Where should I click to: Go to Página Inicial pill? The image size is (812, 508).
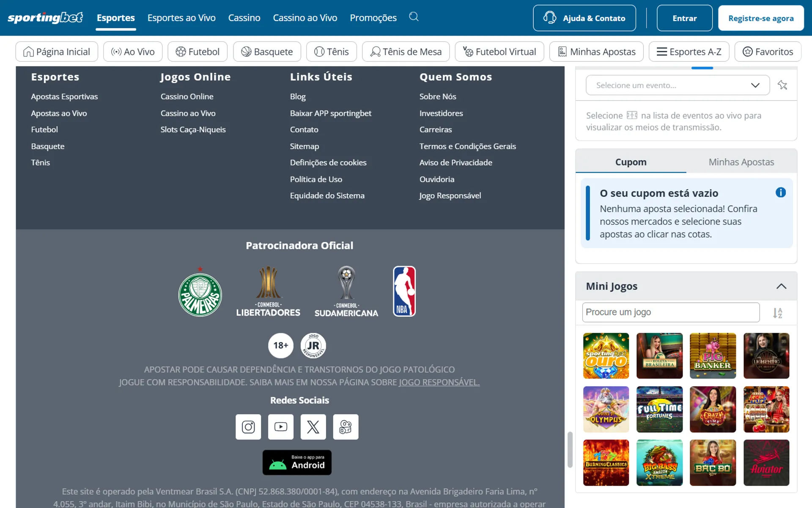pyautogui.click(x=57, y=52)
